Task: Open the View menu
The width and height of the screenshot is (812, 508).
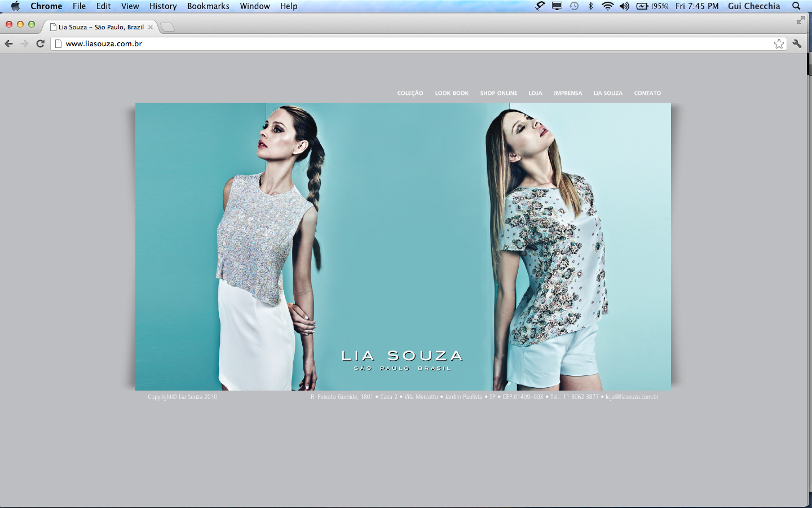Action: point(130,6)
